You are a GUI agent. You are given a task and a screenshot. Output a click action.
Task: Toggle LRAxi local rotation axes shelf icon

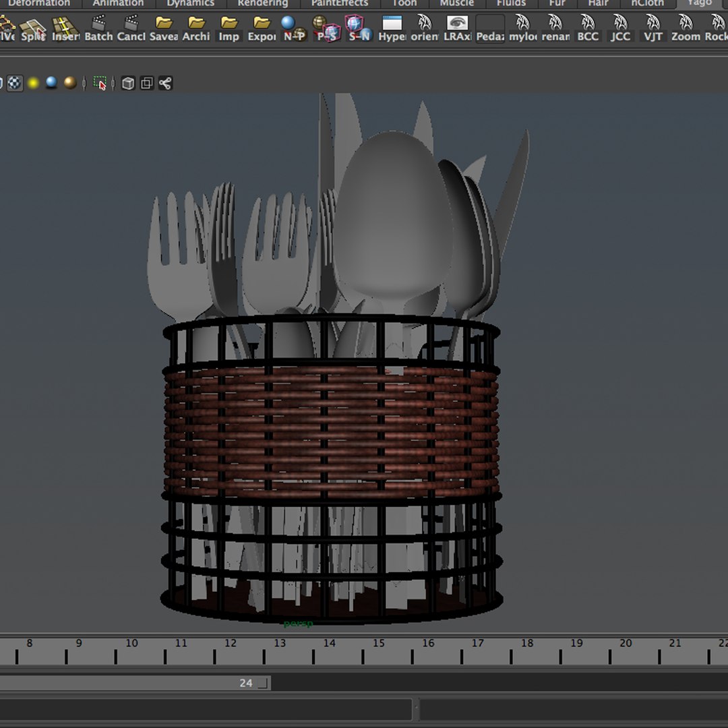click(x=457, y=28)
